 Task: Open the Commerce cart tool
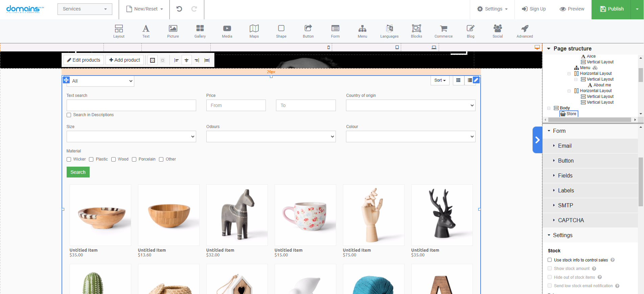(x=443, y=31)
